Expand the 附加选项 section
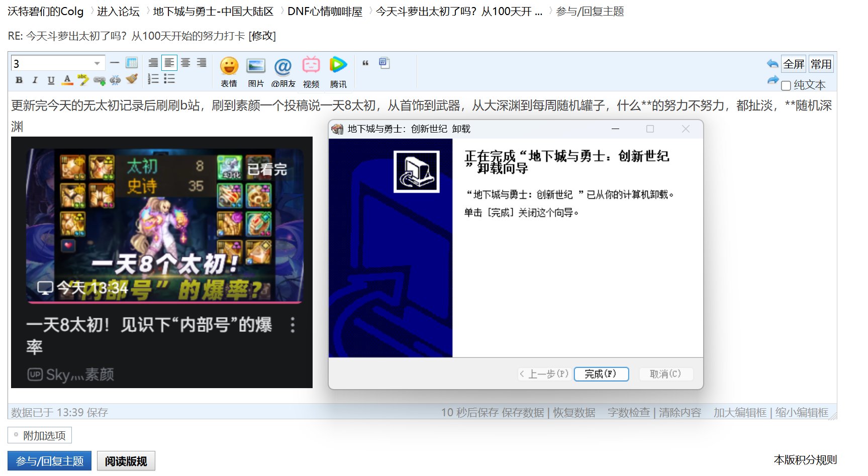Screen dimensions: 868x476 (x=40, y=435)
